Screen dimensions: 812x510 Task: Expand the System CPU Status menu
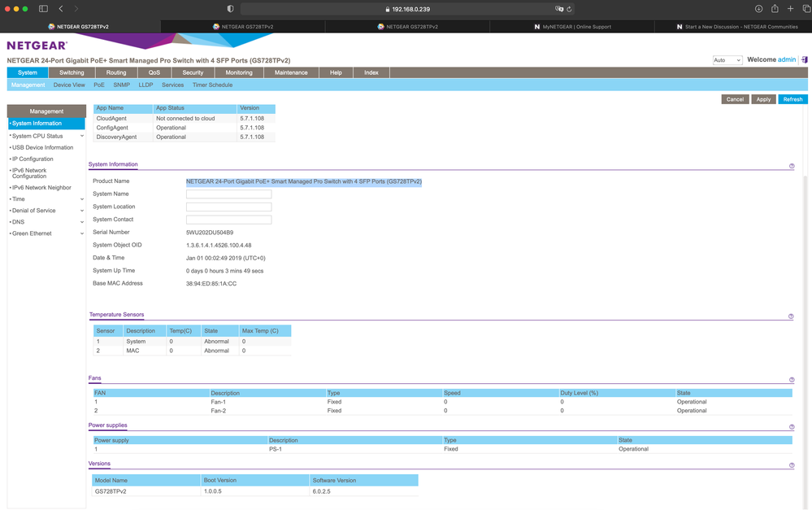tap(82, 137)
